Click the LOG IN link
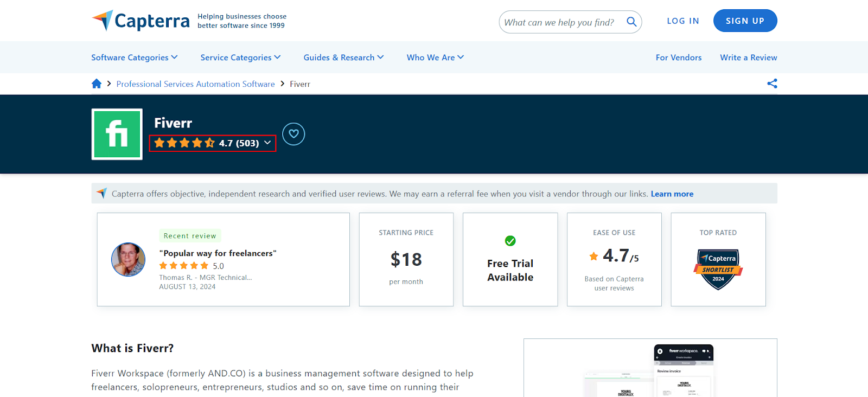Screen dimensions: 868x397 coord(683,21)
